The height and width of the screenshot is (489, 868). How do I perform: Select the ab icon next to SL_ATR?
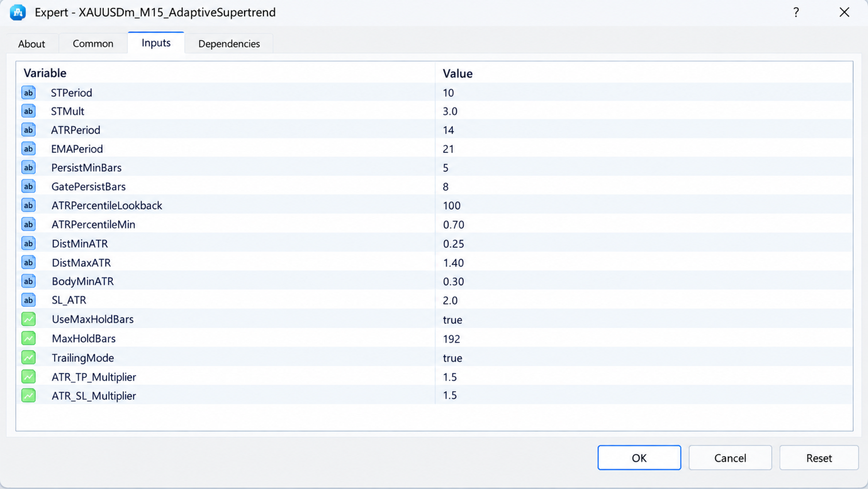coord(29,300)
